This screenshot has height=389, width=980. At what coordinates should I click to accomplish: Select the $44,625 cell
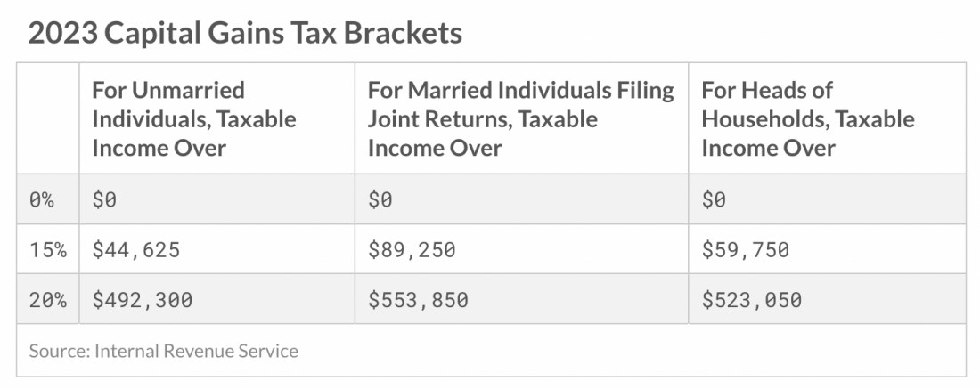click(x=135, y=250)
